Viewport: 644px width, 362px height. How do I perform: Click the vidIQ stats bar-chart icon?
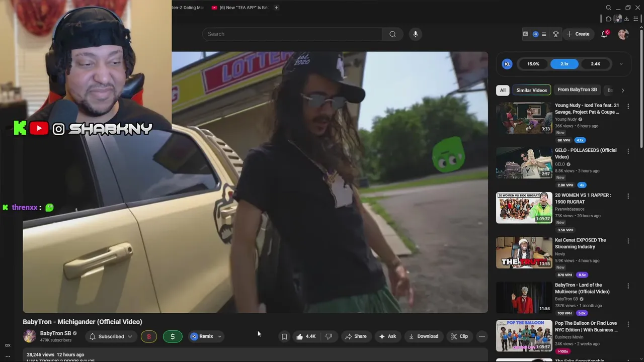click(525, 34)
